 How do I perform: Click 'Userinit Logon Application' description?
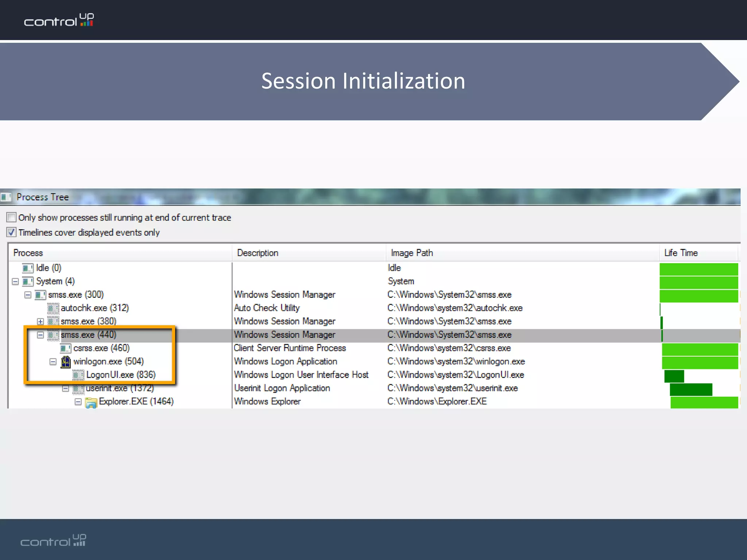pyautogui.click(x=282, y=388)
